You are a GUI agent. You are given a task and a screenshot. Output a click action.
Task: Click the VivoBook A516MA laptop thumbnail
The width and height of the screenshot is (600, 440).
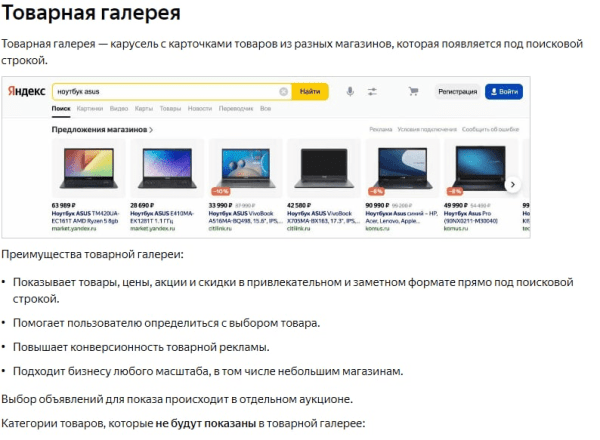246,168
